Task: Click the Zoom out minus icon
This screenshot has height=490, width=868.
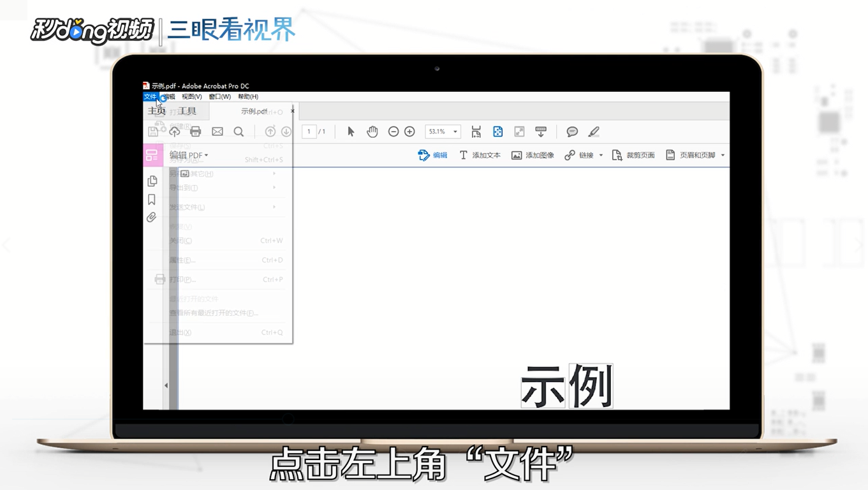Action: pos(394,131)
